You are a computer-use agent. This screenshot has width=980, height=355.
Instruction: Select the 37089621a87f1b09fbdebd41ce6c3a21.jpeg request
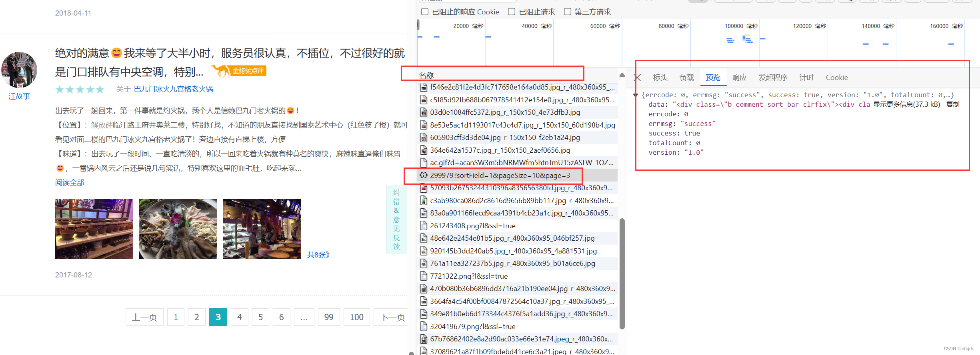517,351
